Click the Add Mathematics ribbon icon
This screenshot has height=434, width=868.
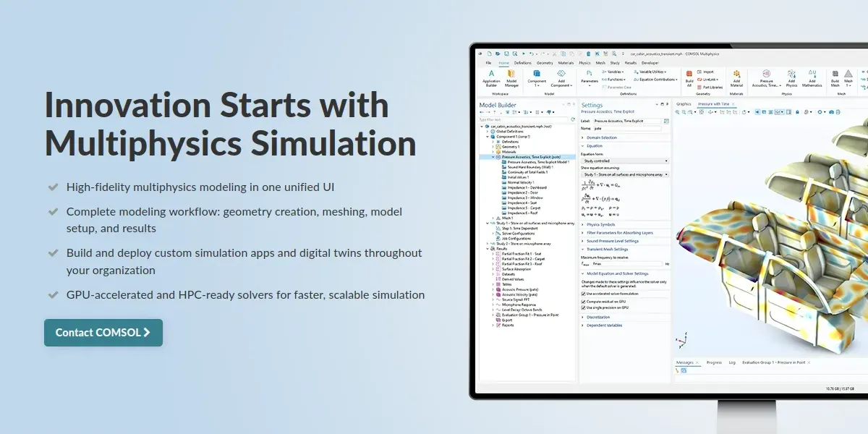812,78
